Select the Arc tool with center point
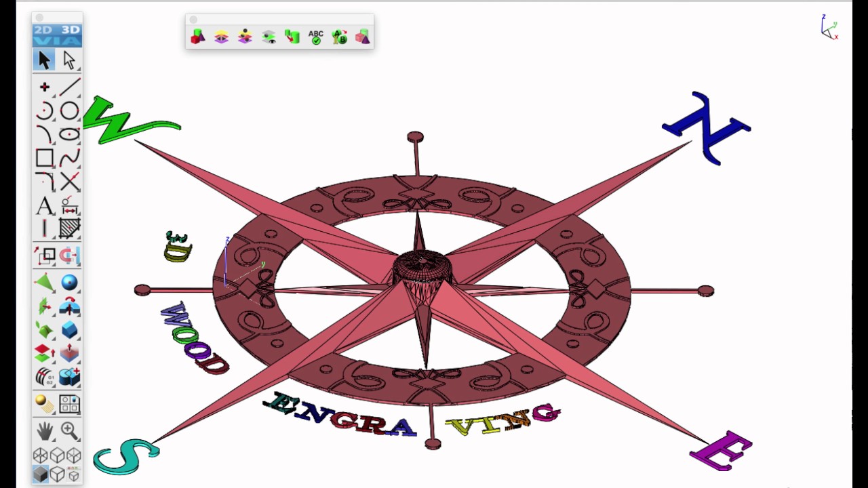The width and height of the screenshot is (868, 488). click(45, 110)
